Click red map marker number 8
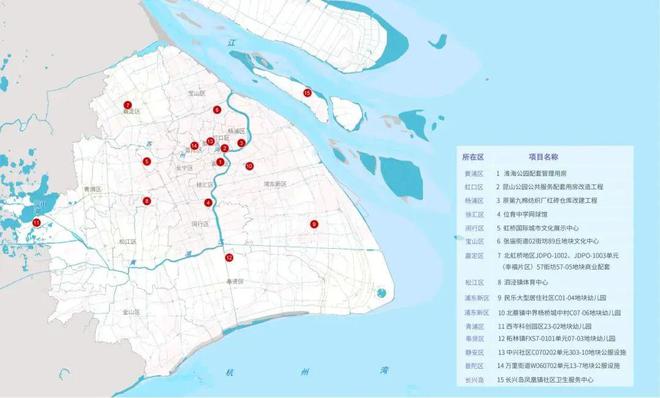This screenshot has height=398, width=660. click(146, 201)
